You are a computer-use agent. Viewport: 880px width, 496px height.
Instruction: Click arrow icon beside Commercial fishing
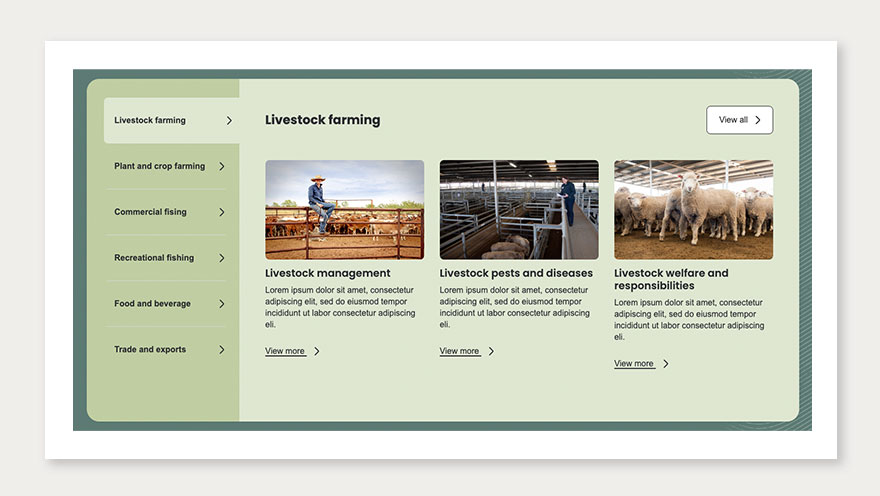(x=222, y=212)
